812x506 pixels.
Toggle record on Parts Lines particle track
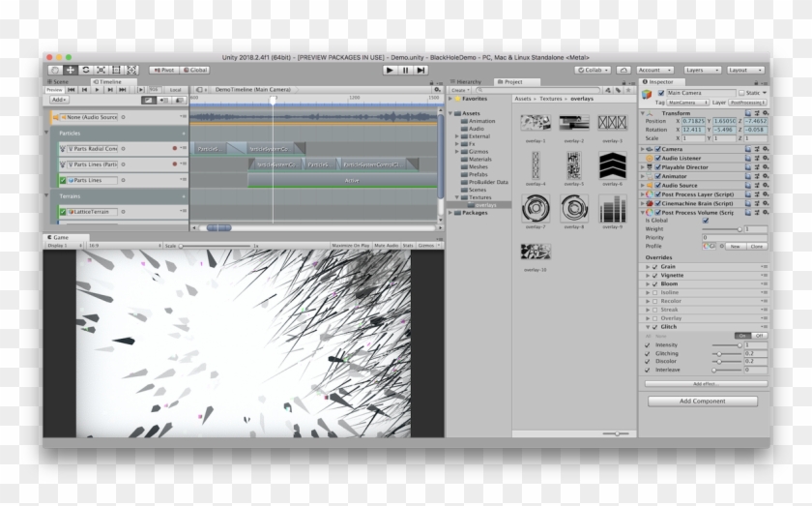tap(175, 164)
